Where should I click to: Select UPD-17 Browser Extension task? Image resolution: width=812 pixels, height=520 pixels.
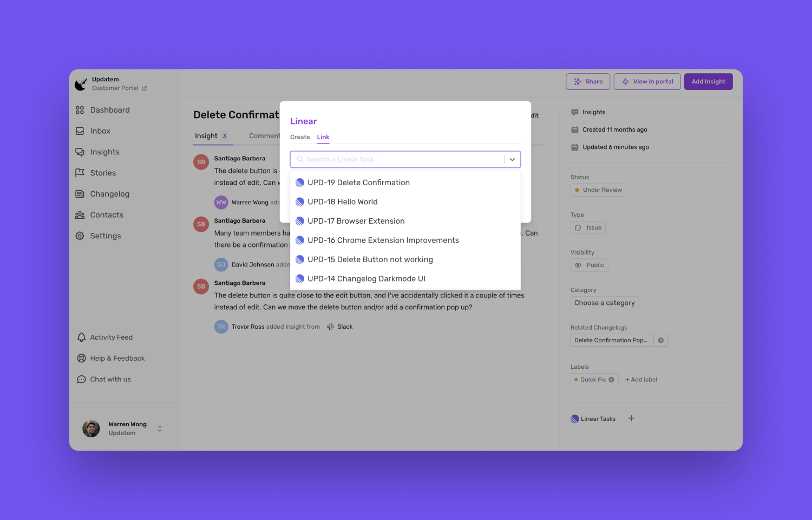point(405,221)
